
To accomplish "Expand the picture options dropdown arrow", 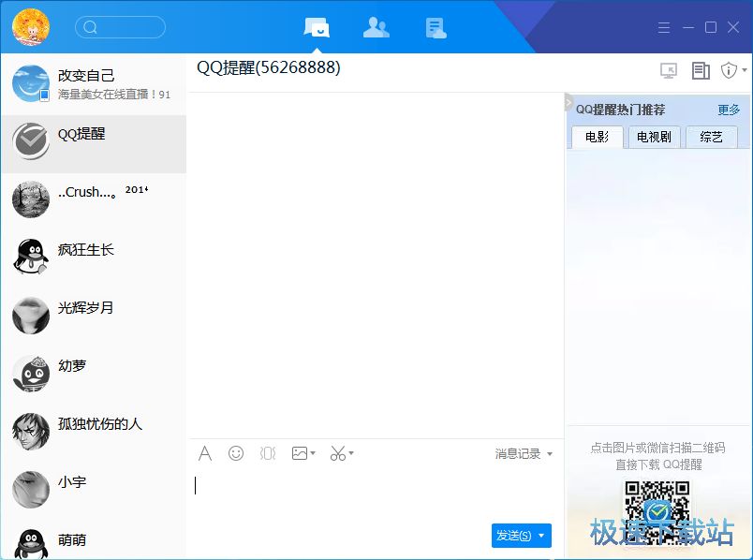I will [x=313, y=453].
